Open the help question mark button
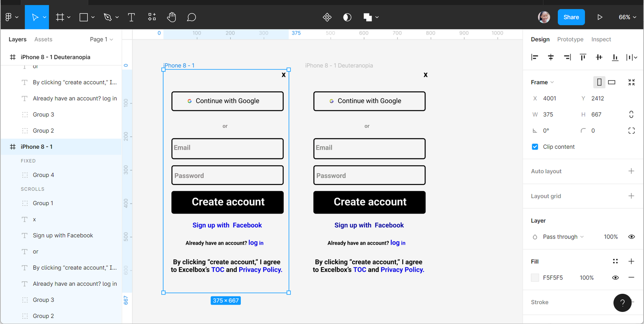Image resolution: width=644 pixels, height=324 pixels. pyautogui.click(x=622, y=303)
